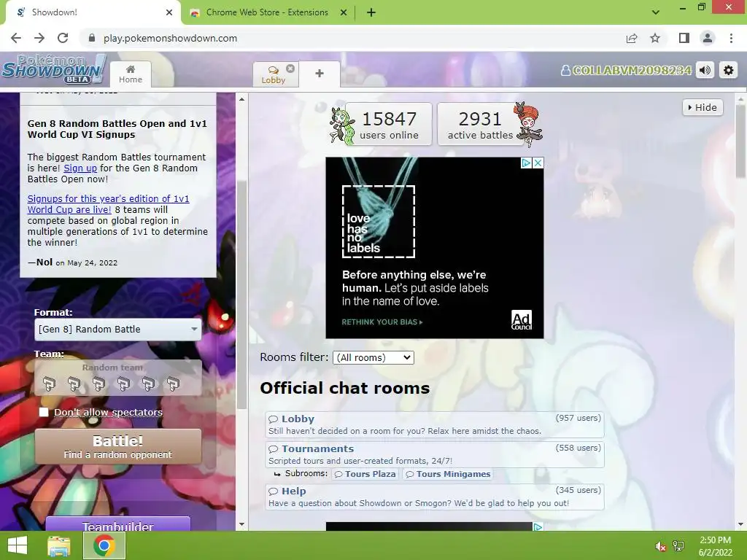Click RETHINK YOUR BIAS in the ad
747x560 pixels.
[382, 322]
